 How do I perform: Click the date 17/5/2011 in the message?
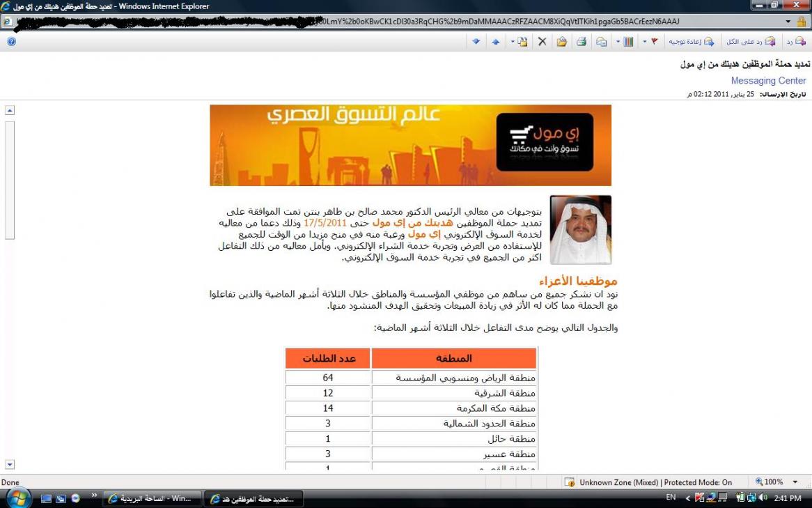tap(325, 224)
